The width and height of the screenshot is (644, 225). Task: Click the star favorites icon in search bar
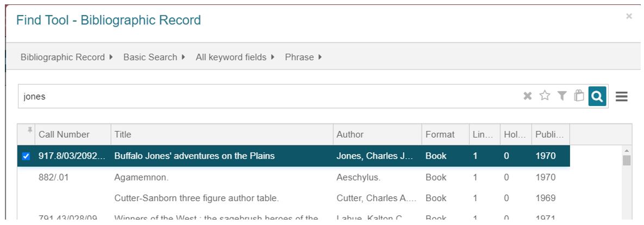[x=545, y=96]
